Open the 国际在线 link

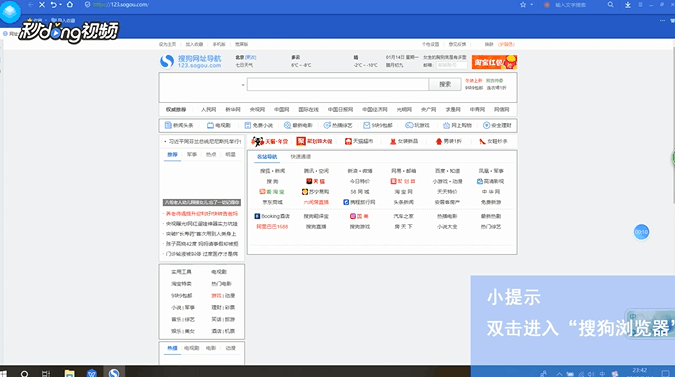point(309,110)
